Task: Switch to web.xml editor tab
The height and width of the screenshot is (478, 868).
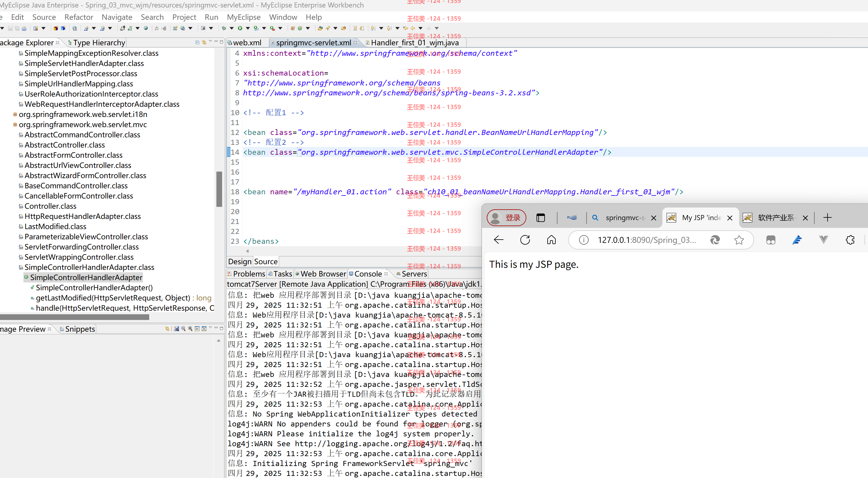Action: (x=247, y=43)
